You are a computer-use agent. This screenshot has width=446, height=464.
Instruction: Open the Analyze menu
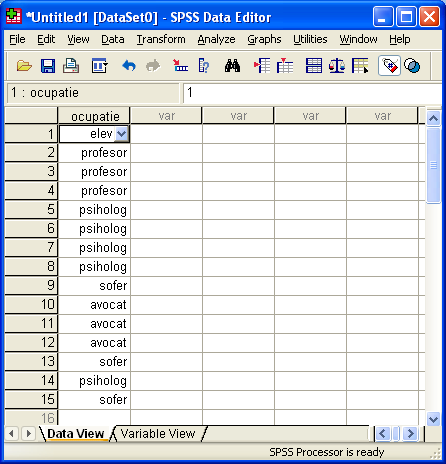point(216,39)
